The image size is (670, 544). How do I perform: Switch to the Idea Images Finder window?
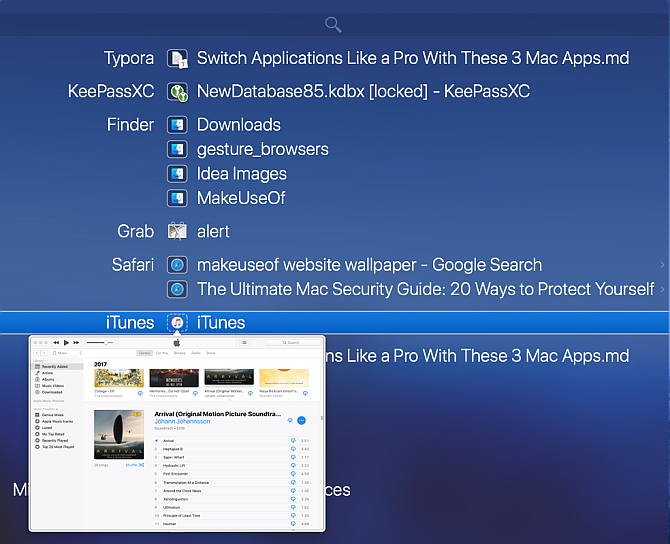click(241, 174)
